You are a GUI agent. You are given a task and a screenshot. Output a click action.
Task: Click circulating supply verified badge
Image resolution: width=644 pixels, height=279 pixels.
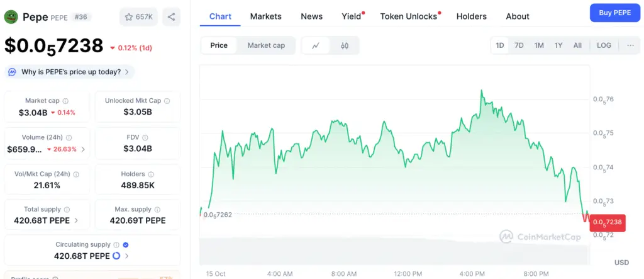(x=125, y=244)
